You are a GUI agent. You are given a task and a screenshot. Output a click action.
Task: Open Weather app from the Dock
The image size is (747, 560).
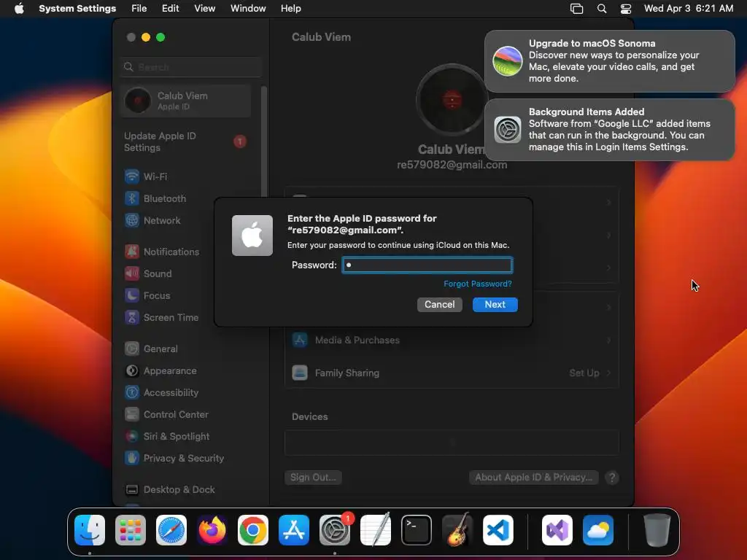pos(598,530)
